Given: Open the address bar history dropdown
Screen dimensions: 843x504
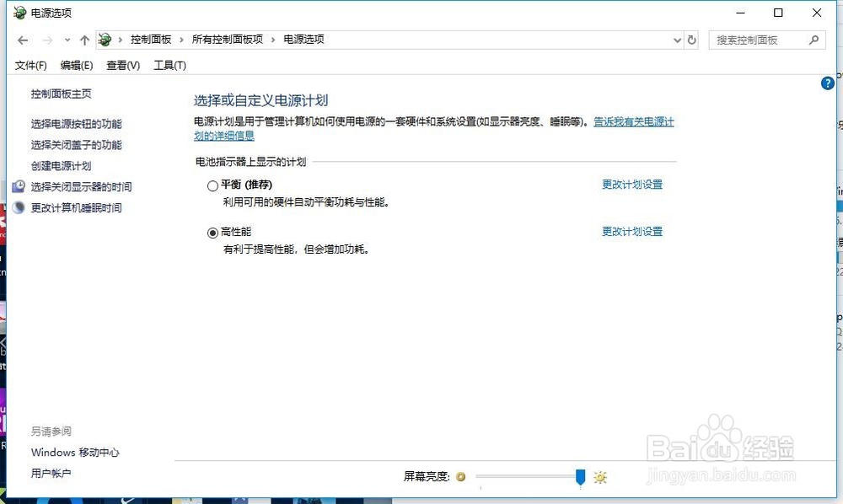Looking at the screenshot, I should point(677,40).
